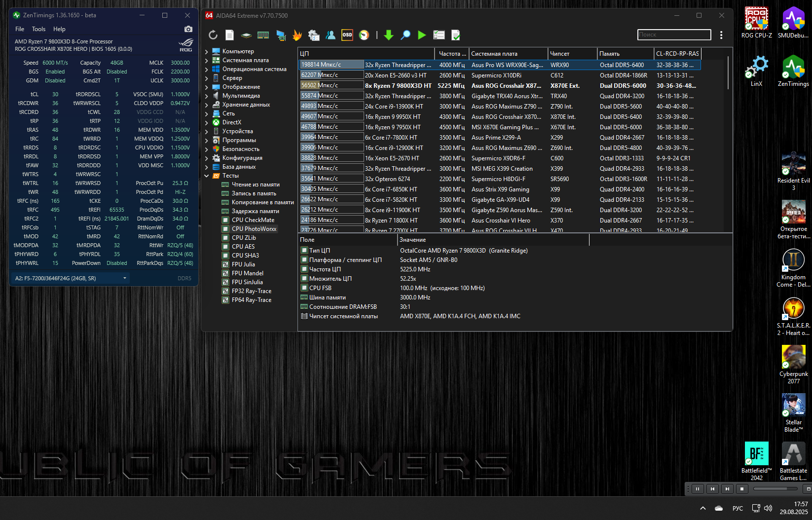Open AIDA64 three-dot menu
Image resolution: width=812 pixels, height=520 pixels.
point(721,35)
